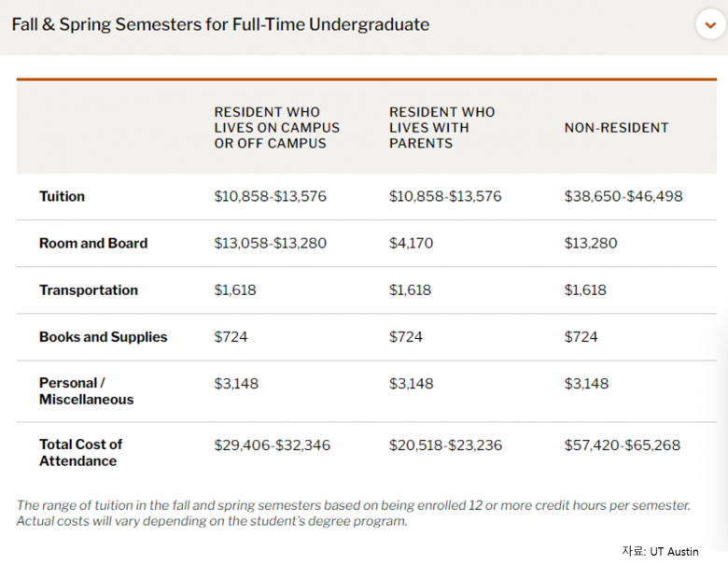Screen dimensions: 728x565
Task: Collapse the section with the chevron button
Action: tap(710, 25)
